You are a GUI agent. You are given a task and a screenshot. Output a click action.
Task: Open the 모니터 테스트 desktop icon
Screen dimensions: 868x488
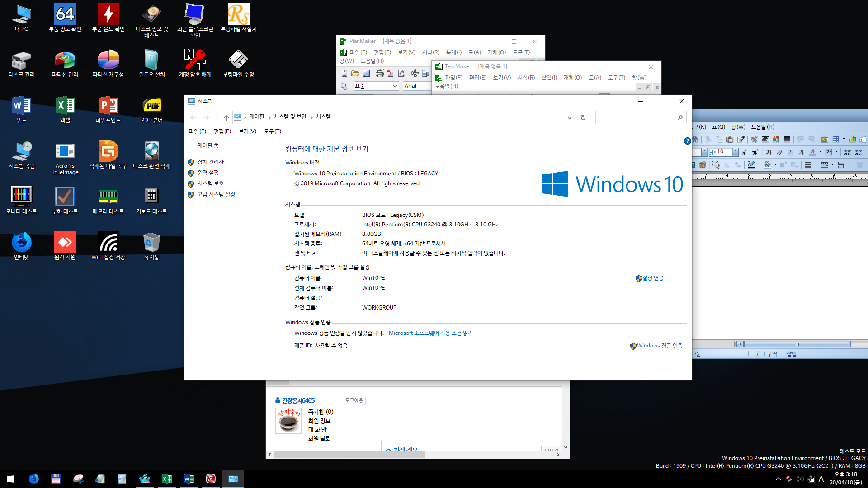click(21, 201)
